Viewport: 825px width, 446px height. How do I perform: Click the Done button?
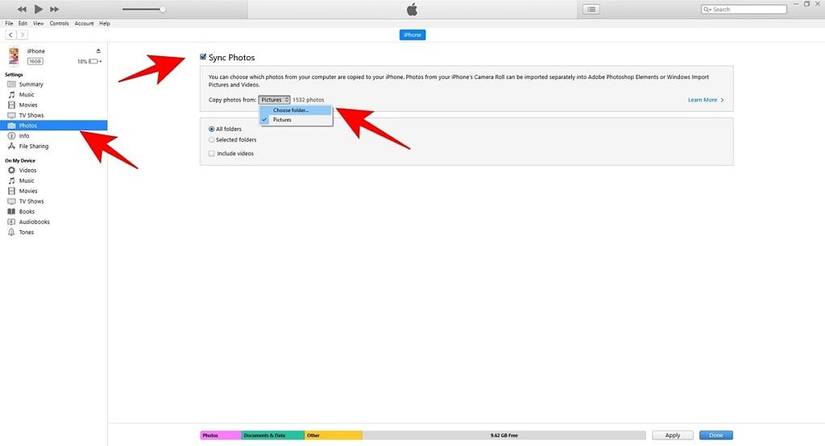pos(716,435)
